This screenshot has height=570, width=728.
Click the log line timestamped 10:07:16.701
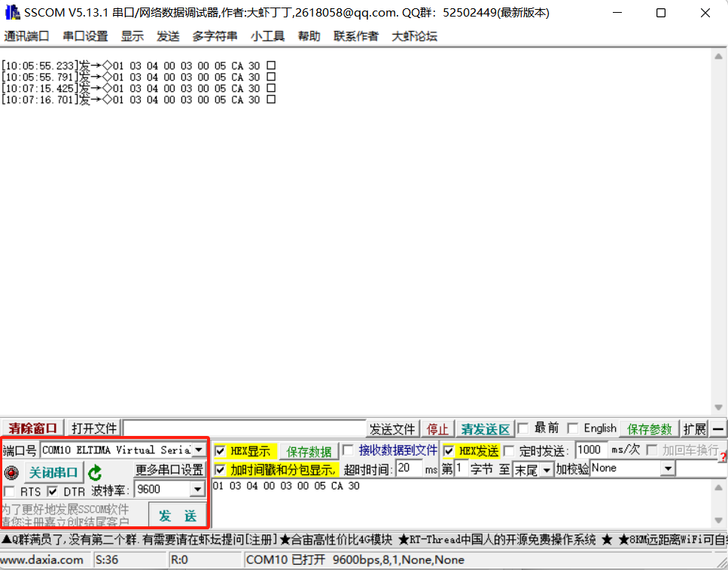[139, 99]
